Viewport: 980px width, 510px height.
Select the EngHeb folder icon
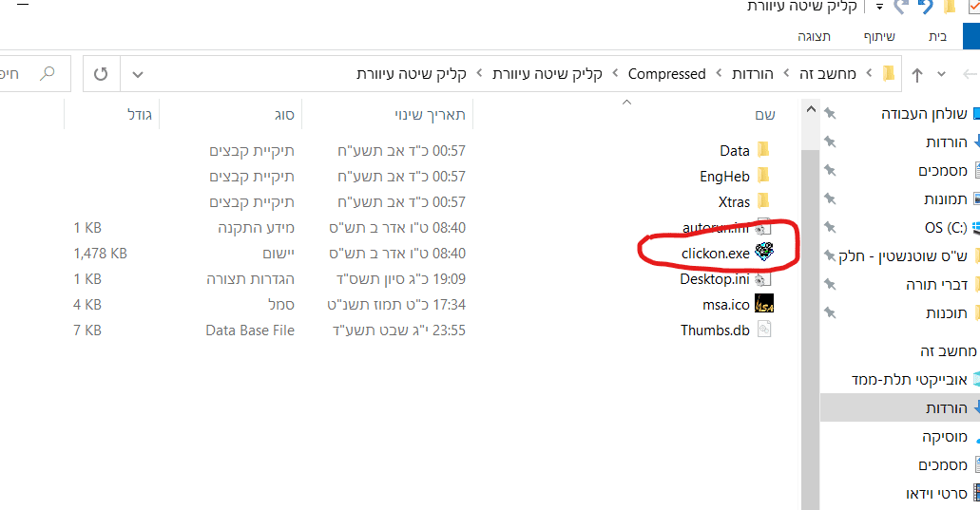[763, 176]
